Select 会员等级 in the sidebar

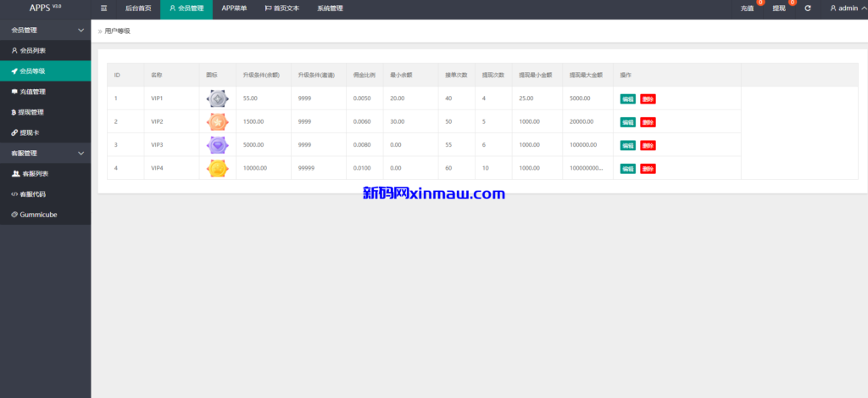(46, 71)
